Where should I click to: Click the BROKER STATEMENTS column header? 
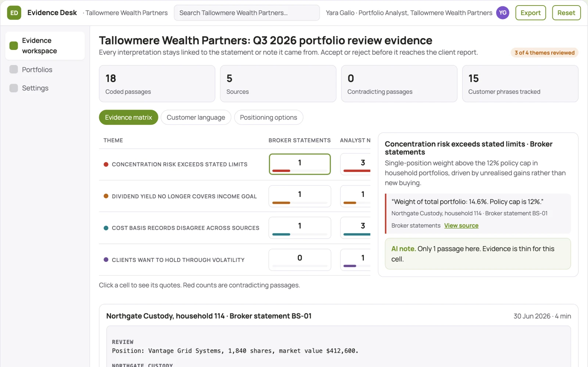(300, 140)
